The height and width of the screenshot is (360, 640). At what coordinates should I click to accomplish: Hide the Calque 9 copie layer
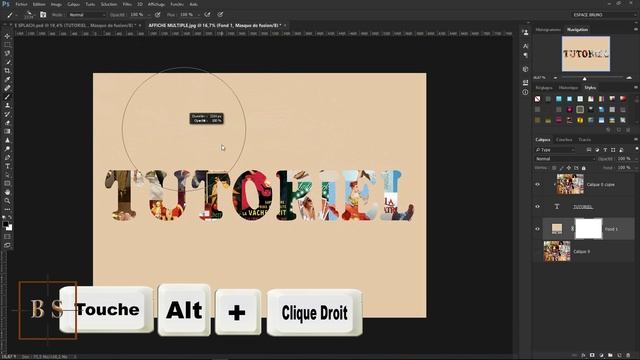(538, 184)
